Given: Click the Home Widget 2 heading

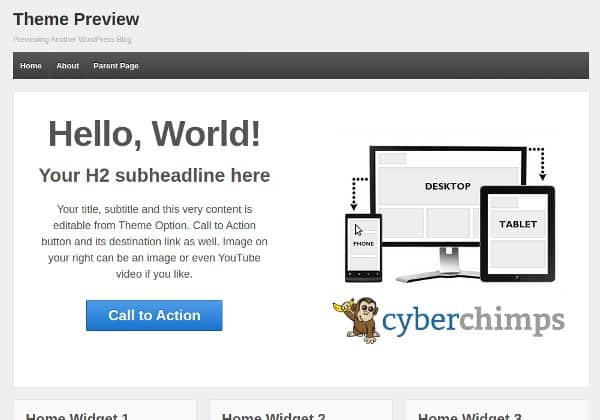Looking at the screenshot, I should [273, 416].
